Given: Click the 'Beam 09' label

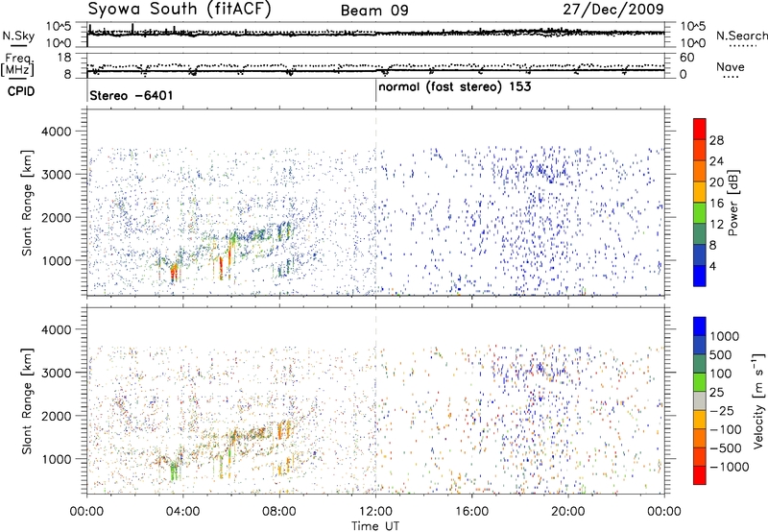Looking at the screenshot, I should (x=374, y=11).
